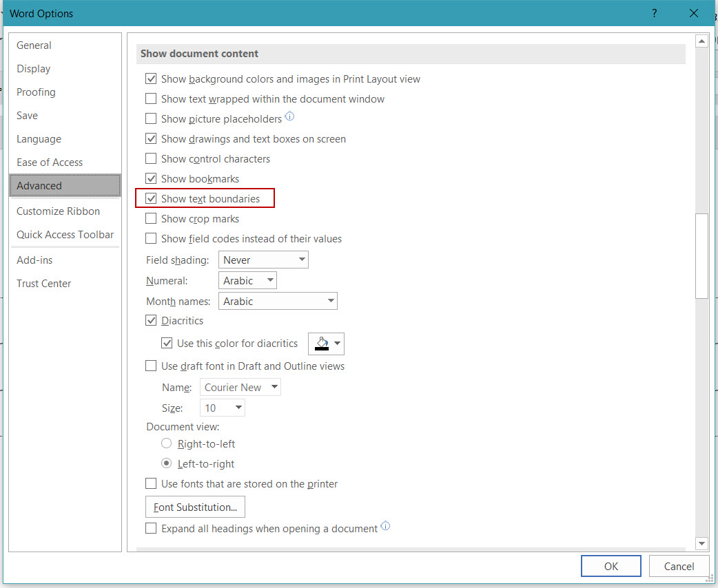The image size is (718, 588).
Task: Open Customize Ribbon options
Action: (65, 211)
